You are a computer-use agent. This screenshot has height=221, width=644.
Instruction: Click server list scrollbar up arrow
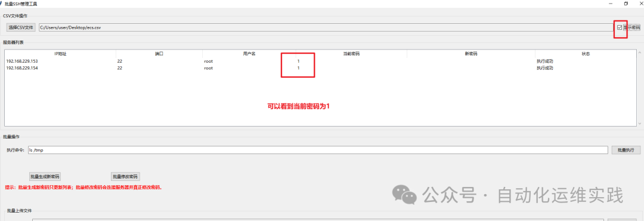639,53
